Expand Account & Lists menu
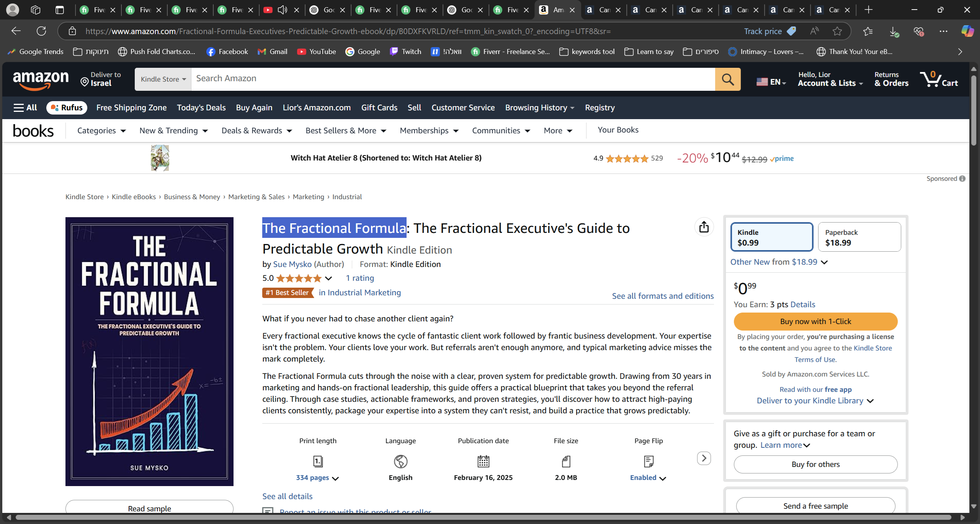Viewport: 980px width, 524px height. (830, 79)
